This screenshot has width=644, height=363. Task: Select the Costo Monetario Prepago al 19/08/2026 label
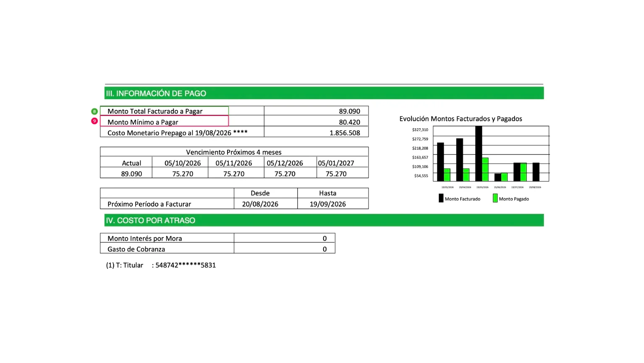[178, 133]
